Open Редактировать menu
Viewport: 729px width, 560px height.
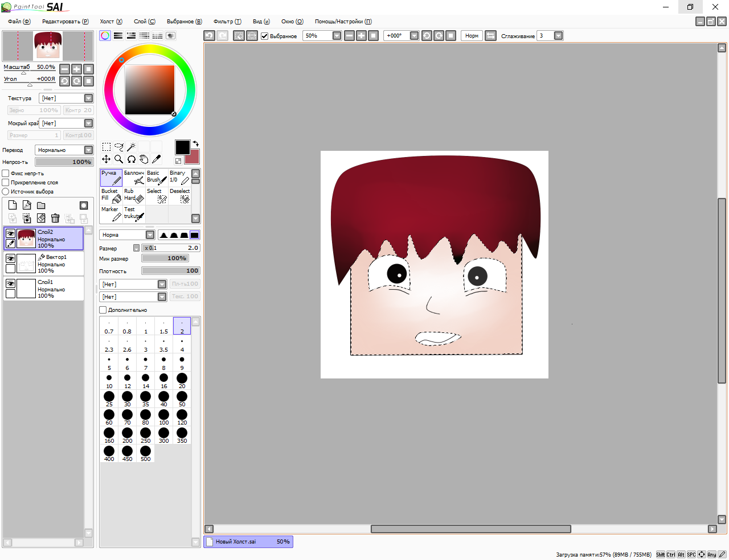[65, 22]
